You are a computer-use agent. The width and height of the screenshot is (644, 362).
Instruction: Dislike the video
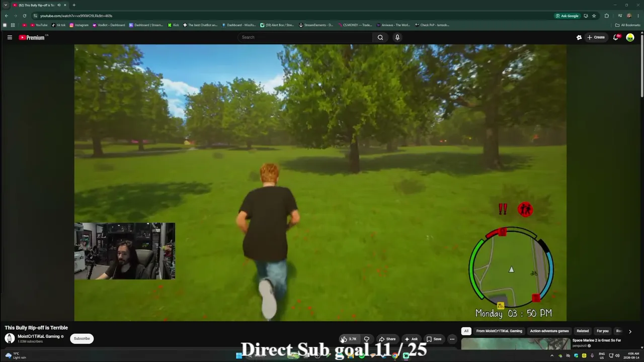coord(367,339)
